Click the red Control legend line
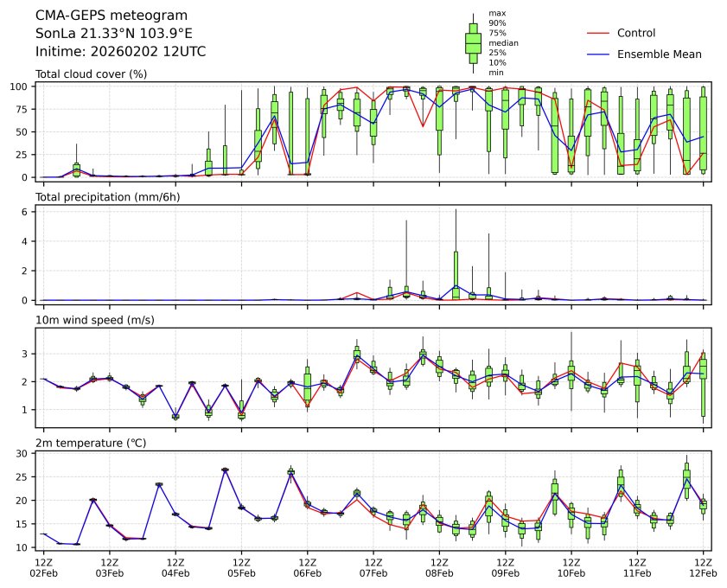This screenshot has height=588, width=727. tap(598, 33)
